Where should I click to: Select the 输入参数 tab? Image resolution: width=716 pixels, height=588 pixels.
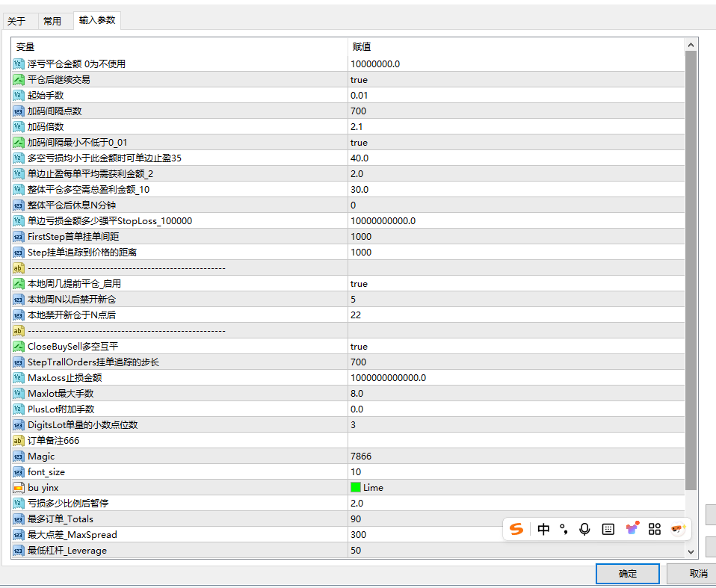tap(97, 20)
